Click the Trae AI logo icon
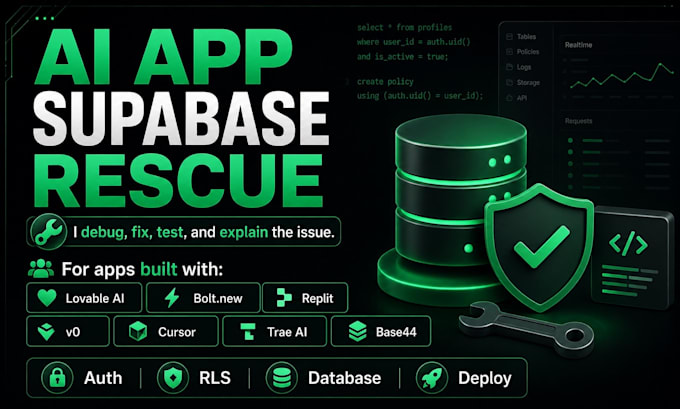680x409 pixels. [x=247, y=332]
